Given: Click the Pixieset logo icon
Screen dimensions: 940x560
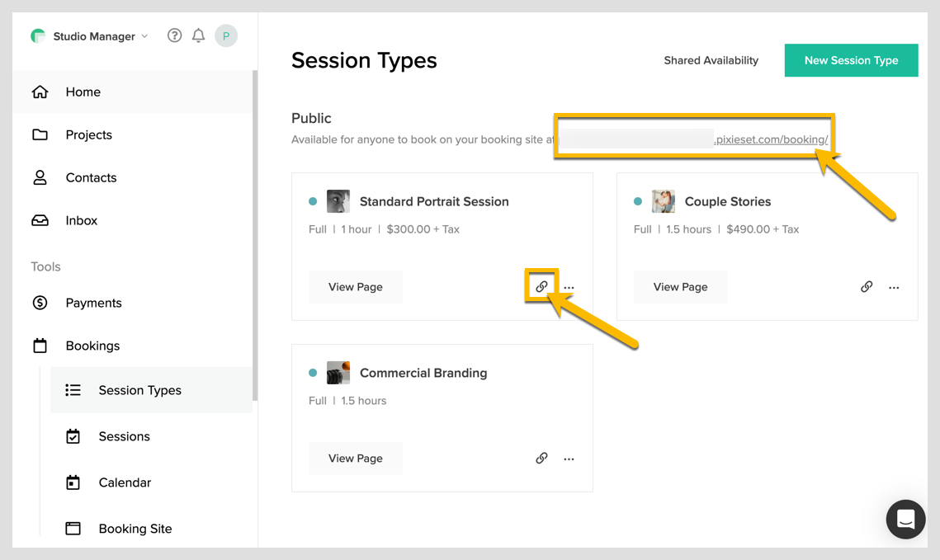Looking at the screenshot, I should [38, 35].
